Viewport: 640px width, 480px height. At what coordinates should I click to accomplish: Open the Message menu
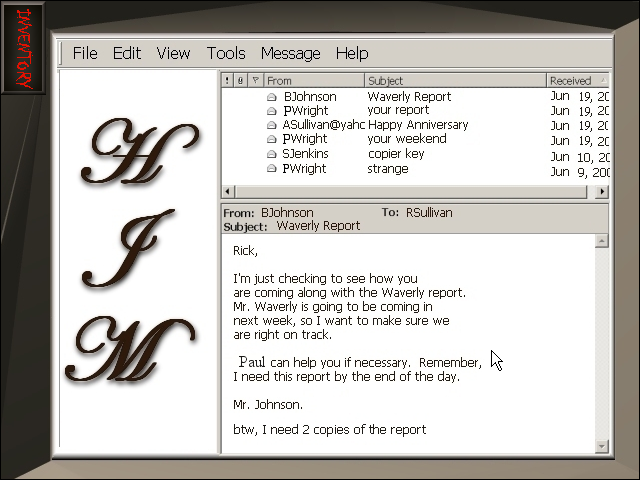click(x=290, y=53)
